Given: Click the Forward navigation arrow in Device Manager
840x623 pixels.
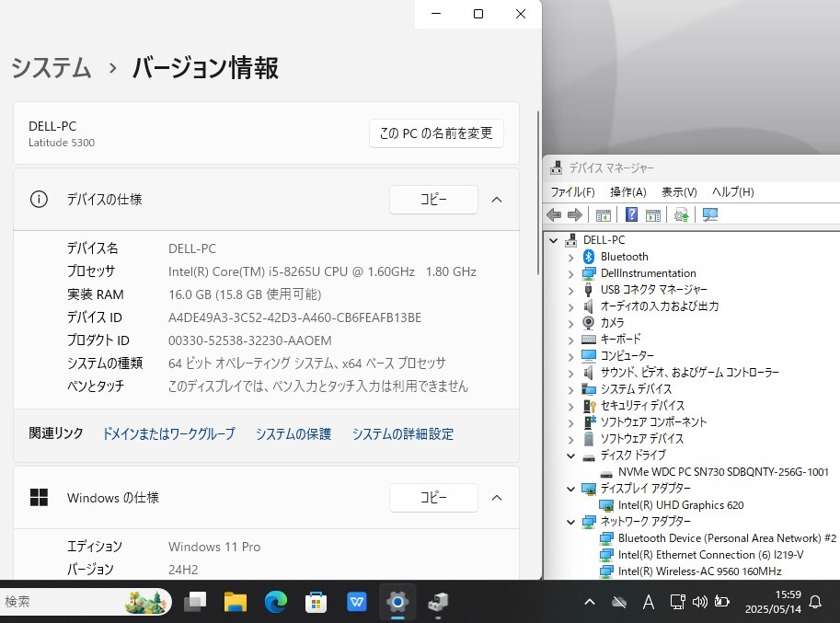Looking at the screenshot, I should (575, 214).
